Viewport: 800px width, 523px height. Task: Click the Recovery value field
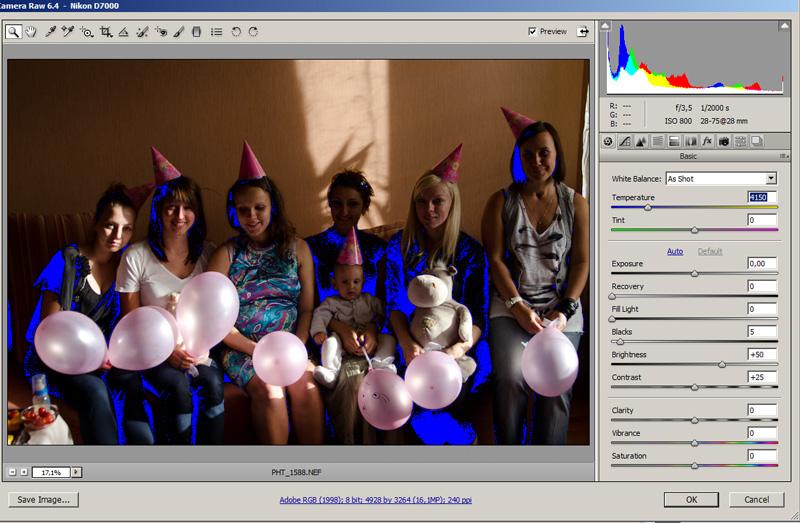pyautogui.click(x=762, y=286)
